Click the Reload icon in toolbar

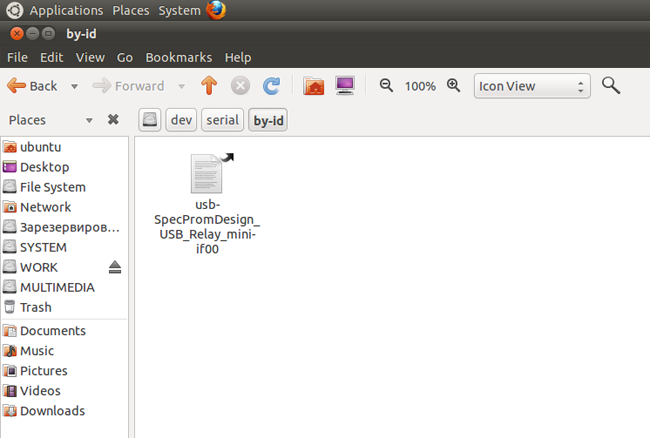coord(271,86)
